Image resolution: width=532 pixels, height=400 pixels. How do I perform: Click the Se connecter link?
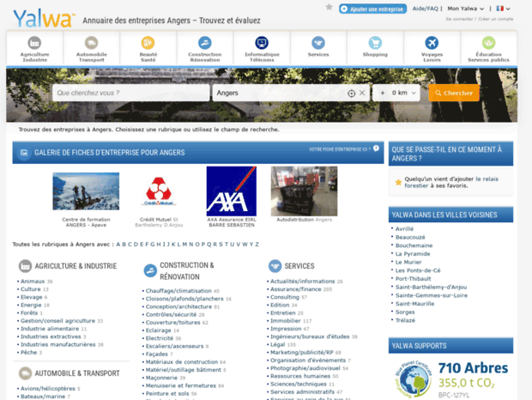459,19
